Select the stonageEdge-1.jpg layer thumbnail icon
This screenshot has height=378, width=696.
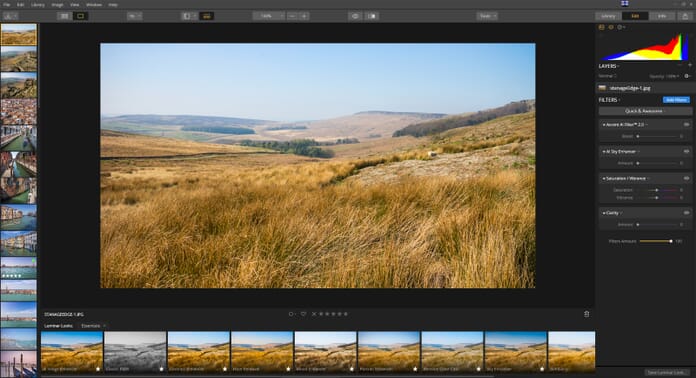pos(602,88)
